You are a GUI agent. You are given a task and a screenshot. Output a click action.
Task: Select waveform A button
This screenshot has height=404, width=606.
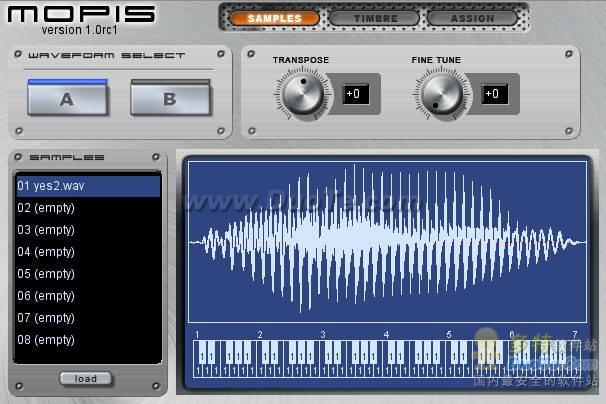(x=67, y=97)
